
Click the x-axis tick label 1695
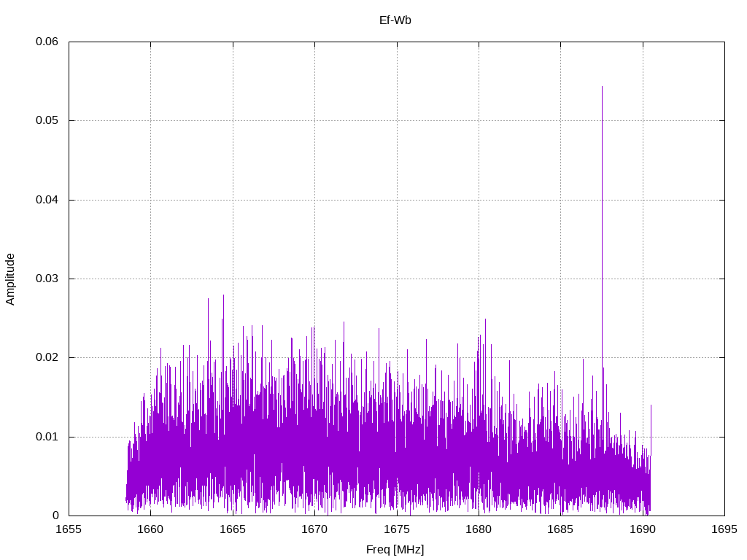point(724,529)
